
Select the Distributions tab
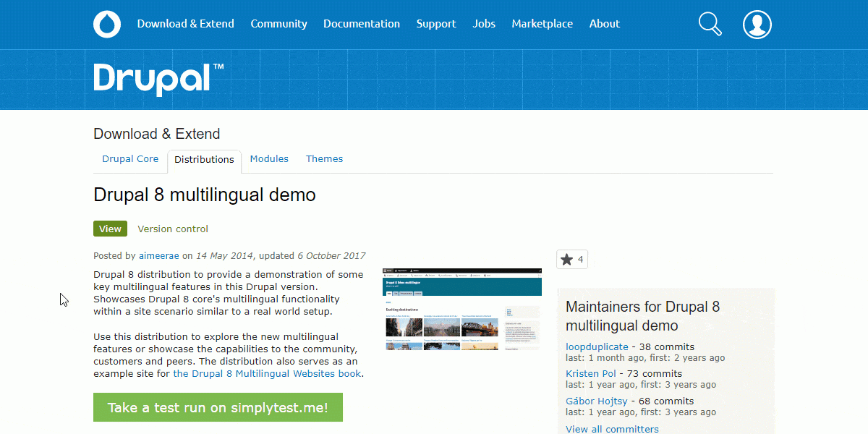[204, 160]
